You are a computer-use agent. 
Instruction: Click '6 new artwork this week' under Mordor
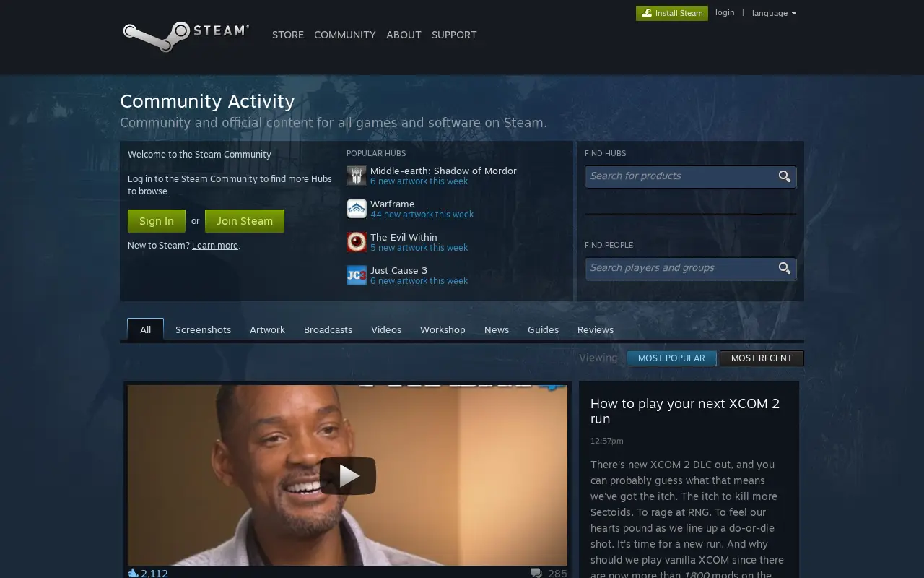tap(419, 181)
